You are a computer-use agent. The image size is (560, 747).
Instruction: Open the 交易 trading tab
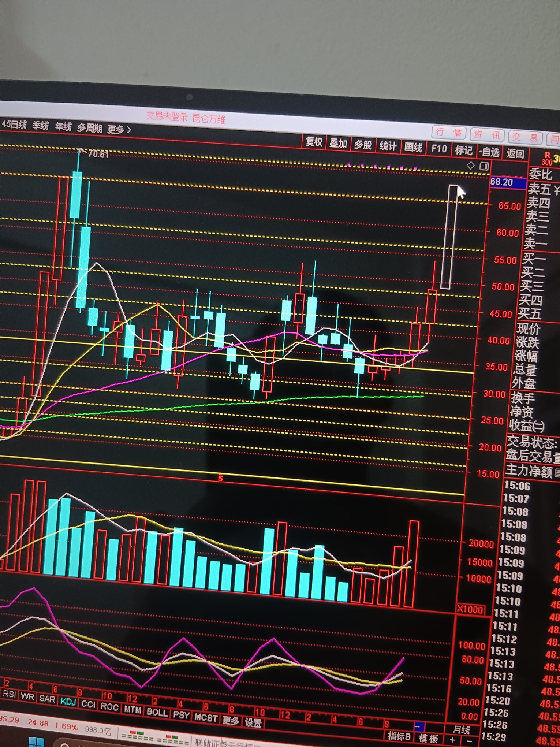(x=525, y=137)
